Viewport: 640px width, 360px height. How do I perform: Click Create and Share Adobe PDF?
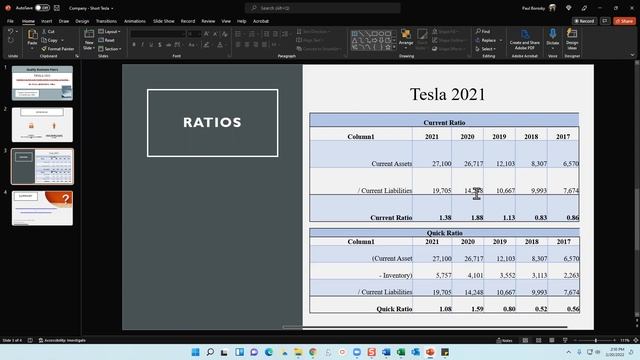(524, 39)
